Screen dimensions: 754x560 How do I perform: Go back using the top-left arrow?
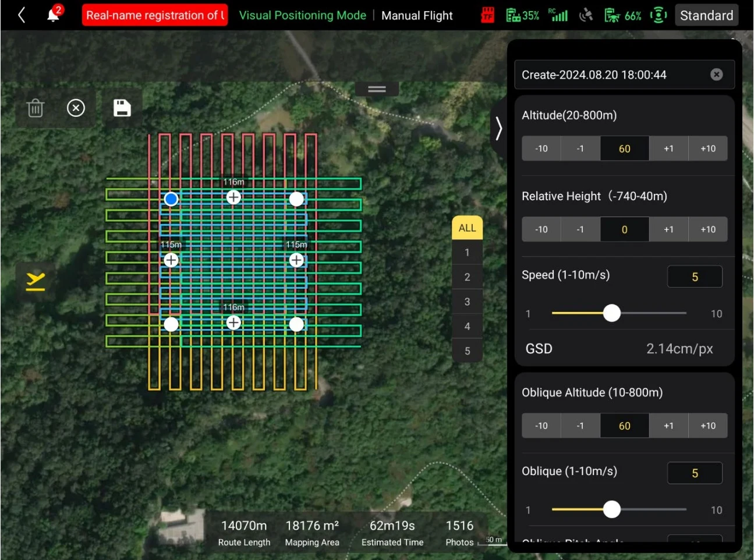[x=22, y=15]
